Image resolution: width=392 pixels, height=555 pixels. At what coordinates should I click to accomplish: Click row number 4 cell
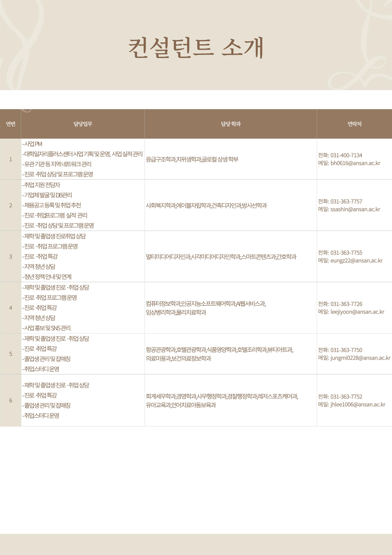tap(11, 308)
